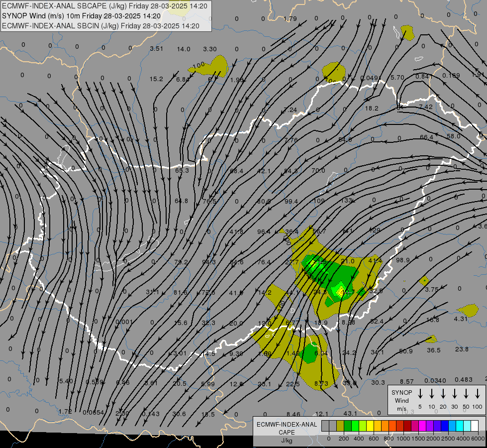Click the 200 tick label in the CAPE legend
Image resolution: width=487 pixels, height=448 pixels.
[x=344, y=439]
